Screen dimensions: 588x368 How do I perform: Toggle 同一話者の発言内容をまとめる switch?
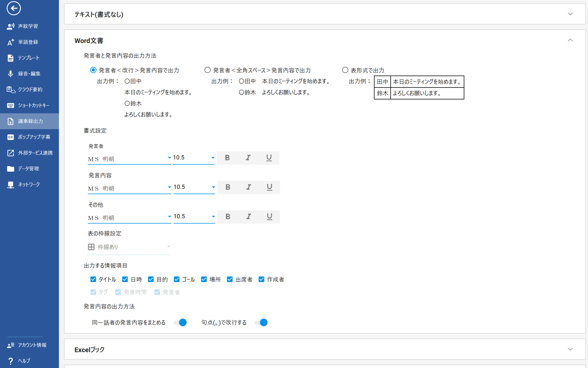[180, 322]
